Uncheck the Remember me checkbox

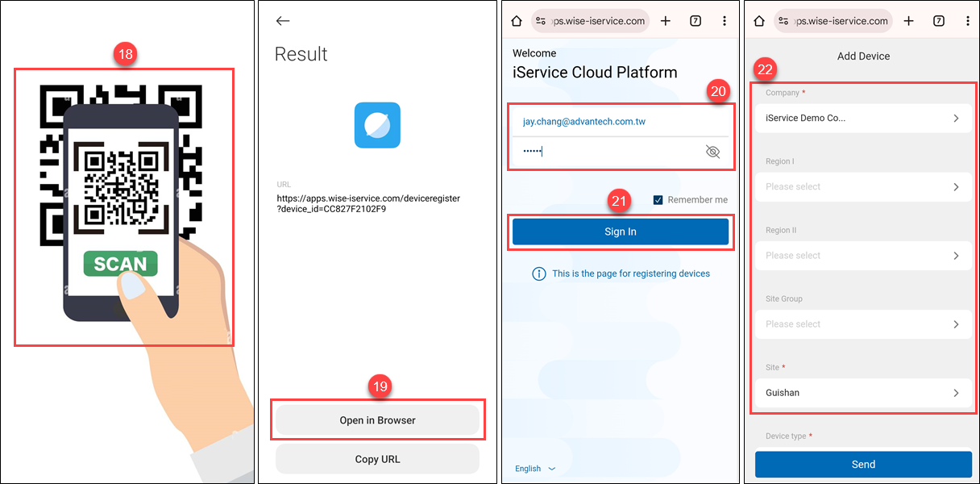658,199
